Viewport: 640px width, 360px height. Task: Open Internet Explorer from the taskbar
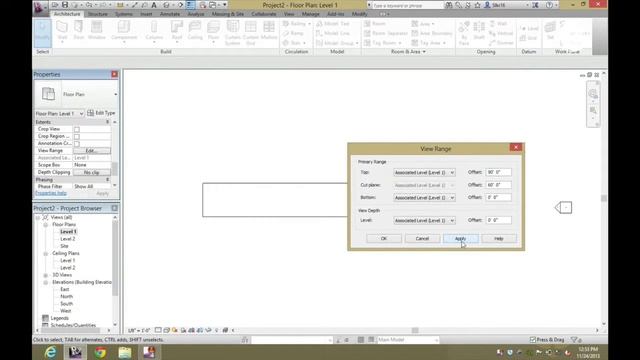click(51, 352)
